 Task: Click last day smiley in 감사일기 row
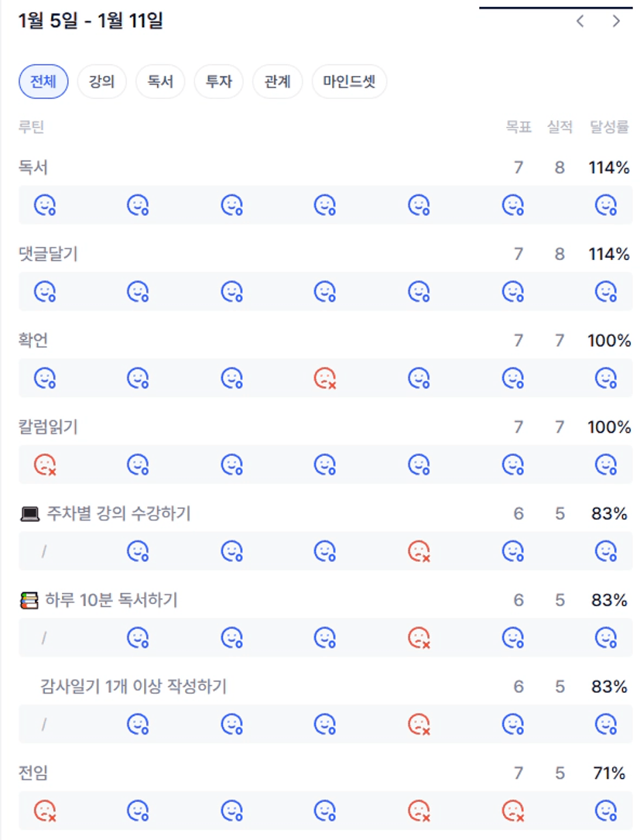(605, 725)
